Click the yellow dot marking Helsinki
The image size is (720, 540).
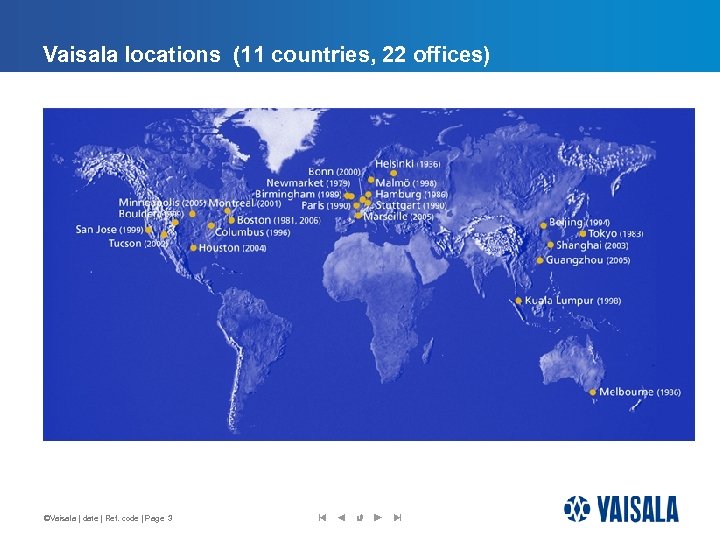pyautogui.click(x=394, y=173)
